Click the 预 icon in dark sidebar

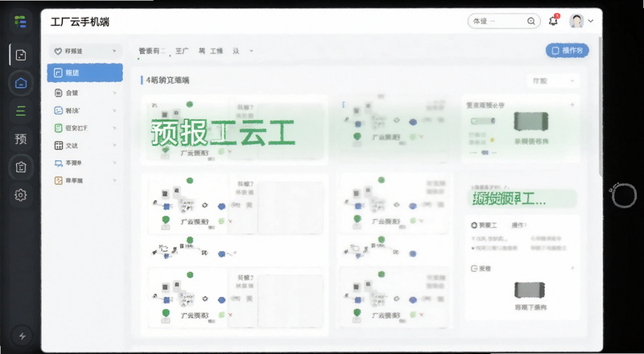point(21,139)
